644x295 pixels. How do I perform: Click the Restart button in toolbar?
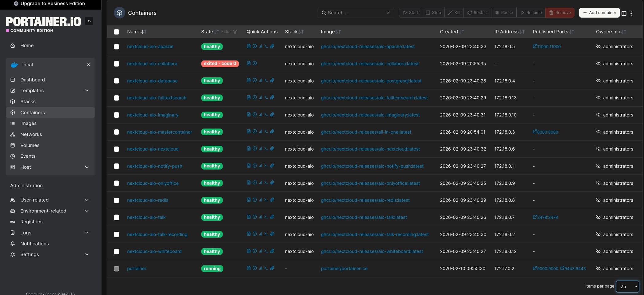pyautogui.click(x=477, y=13)
